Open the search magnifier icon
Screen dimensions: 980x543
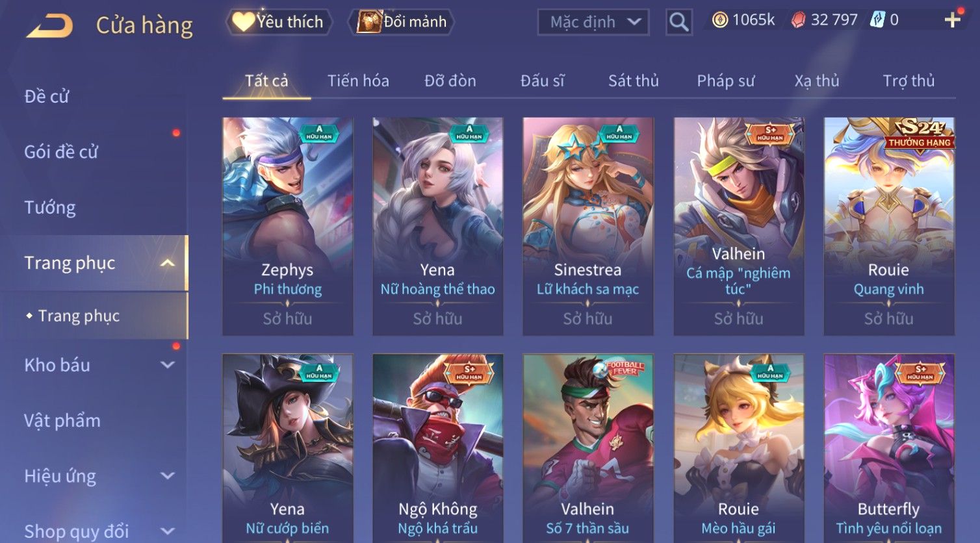678,22
